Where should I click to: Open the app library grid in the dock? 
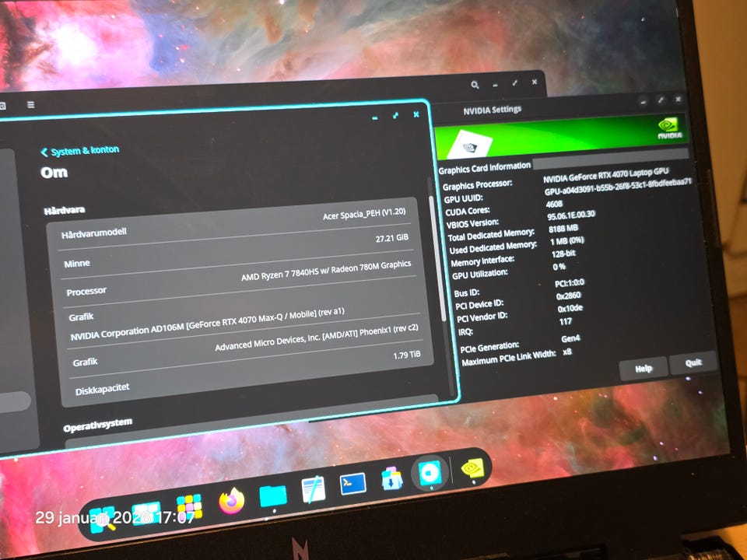189,506
